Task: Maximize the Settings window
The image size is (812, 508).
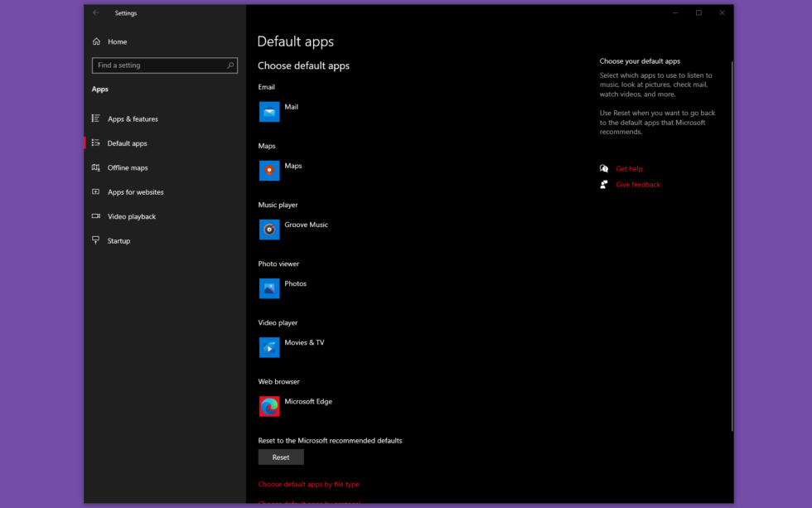Action: [x=698, y=13]
